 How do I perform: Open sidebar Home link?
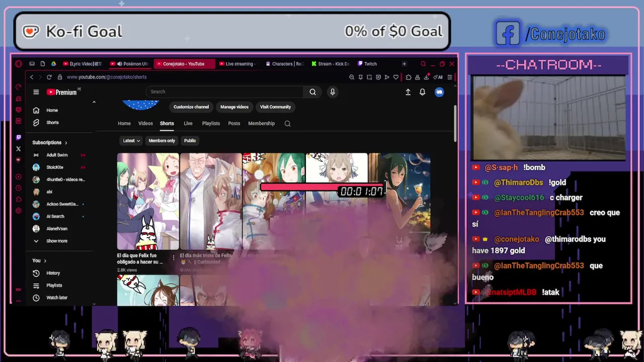[52, 110]
